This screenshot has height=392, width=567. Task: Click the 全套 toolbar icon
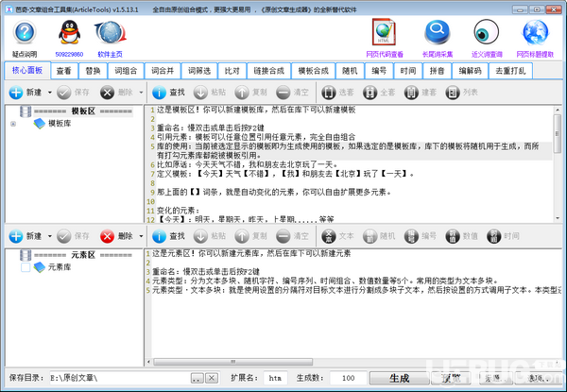pos(379,93)
